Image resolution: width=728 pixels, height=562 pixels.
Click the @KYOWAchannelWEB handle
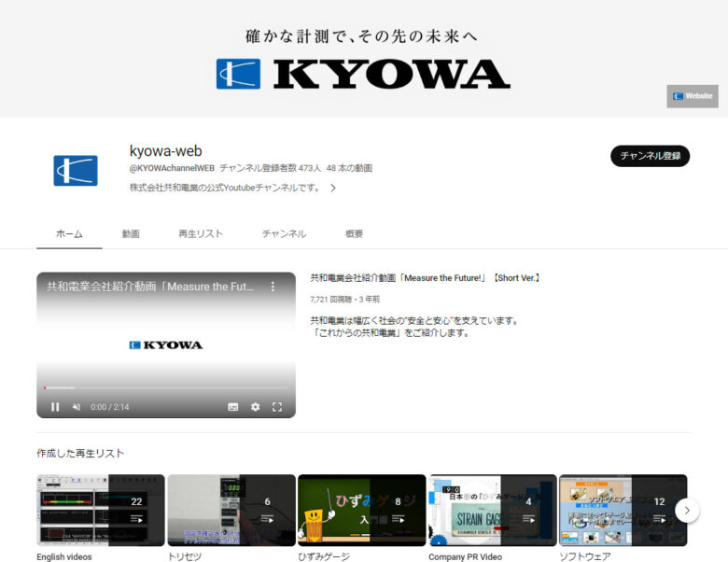click(172, 168)
